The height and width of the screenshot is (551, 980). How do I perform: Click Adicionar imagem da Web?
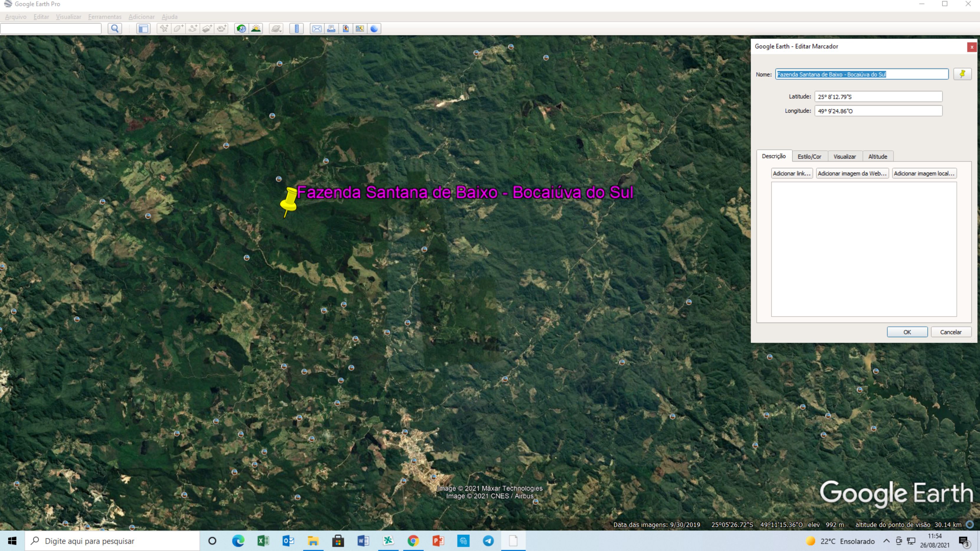click(853, 173)
